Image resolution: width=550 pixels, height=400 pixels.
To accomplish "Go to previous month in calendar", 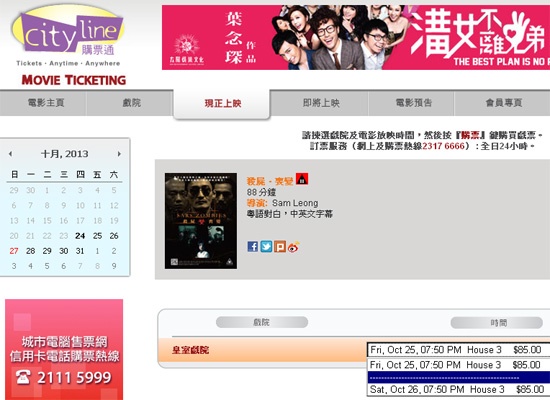I will tap(11, 154).
